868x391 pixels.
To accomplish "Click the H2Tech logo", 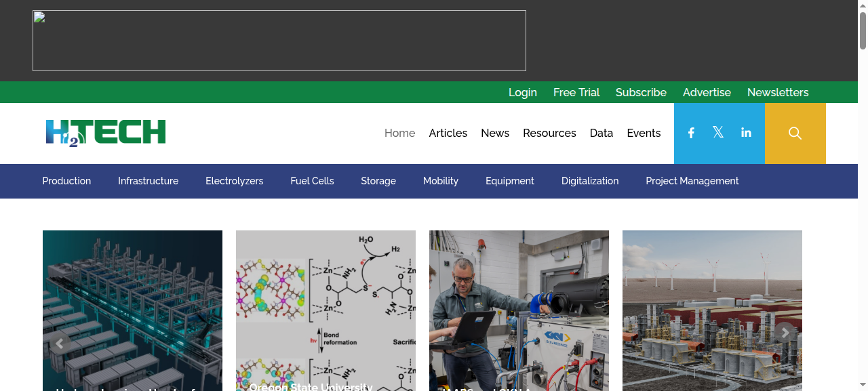I will click(x=106, y=133).
